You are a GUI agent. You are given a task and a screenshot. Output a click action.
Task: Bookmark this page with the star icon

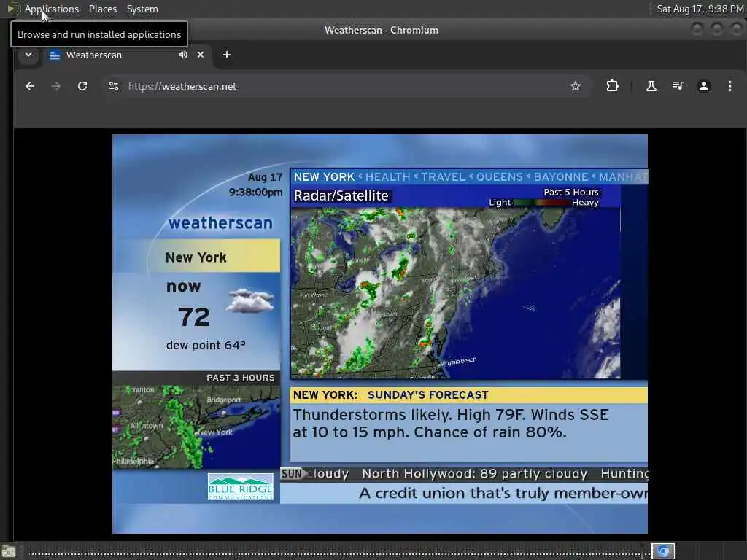point(576,86)
